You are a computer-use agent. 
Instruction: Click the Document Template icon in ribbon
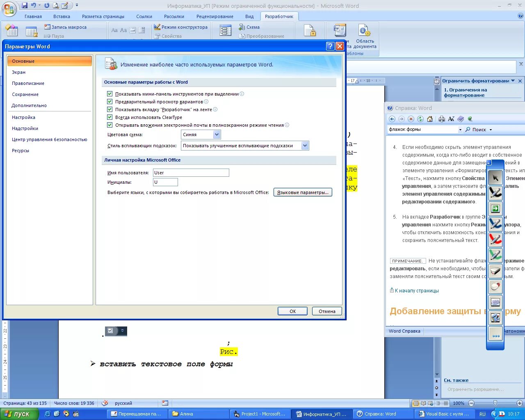click(340, 30)
